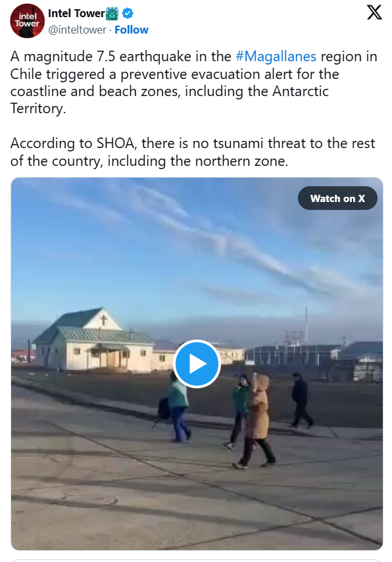
Task: Click the person in the tan coat
Action: pyautogui.click(x=257, y=421)
